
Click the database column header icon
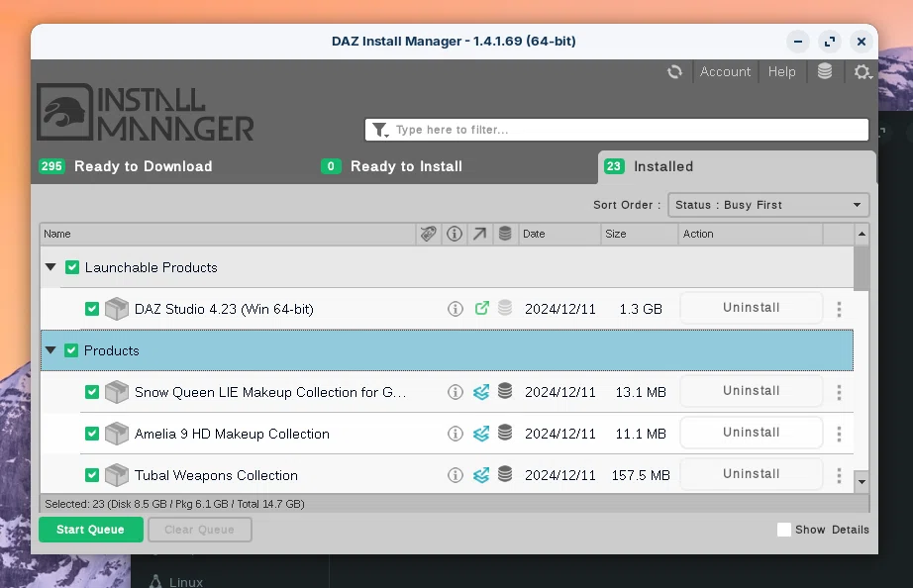pyautogui.click(x=505, y=234)
